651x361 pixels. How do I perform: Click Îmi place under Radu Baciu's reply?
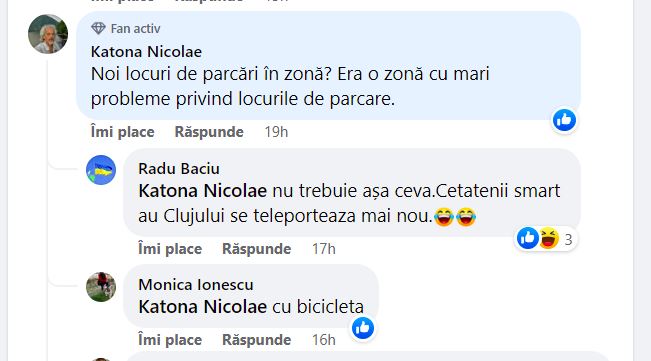[x=170, y=249]
